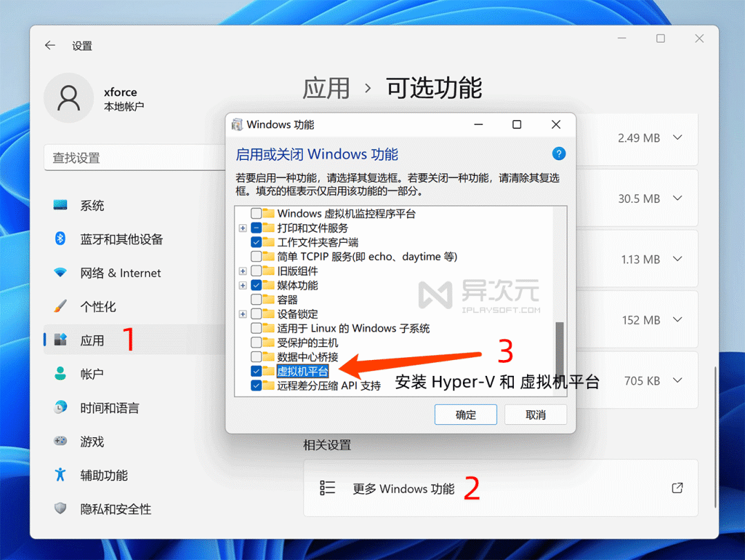
Task: Expand the 1.13 MB feature entry
Action: (677, 259)
